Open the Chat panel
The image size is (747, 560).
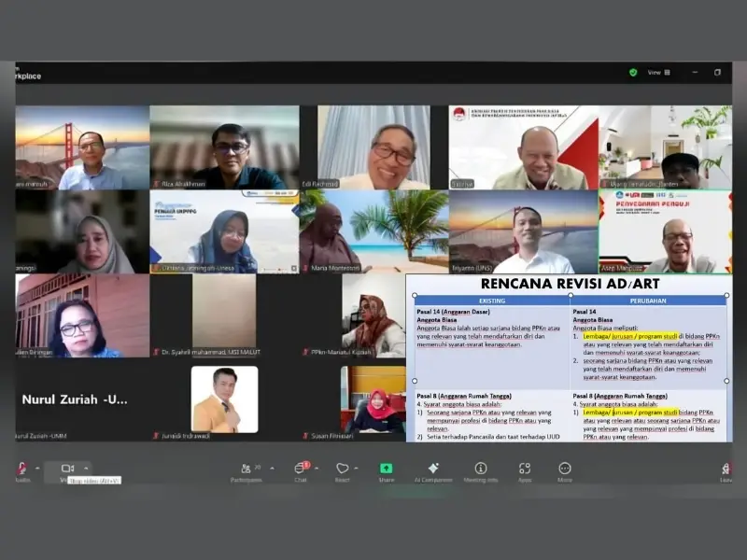tap(301, 470)
